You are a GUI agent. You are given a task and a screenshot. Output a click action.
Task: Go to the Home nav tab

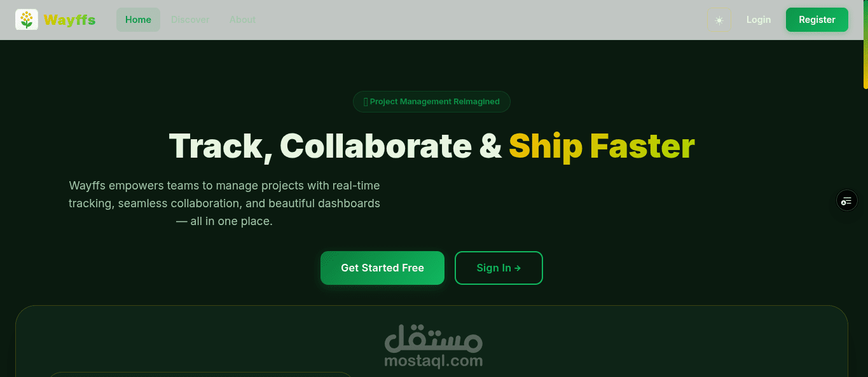pyautogui.click(x=138, y=20)
